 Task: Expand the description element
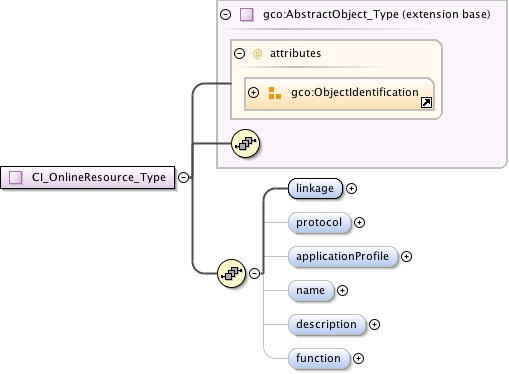click(374, 324)
